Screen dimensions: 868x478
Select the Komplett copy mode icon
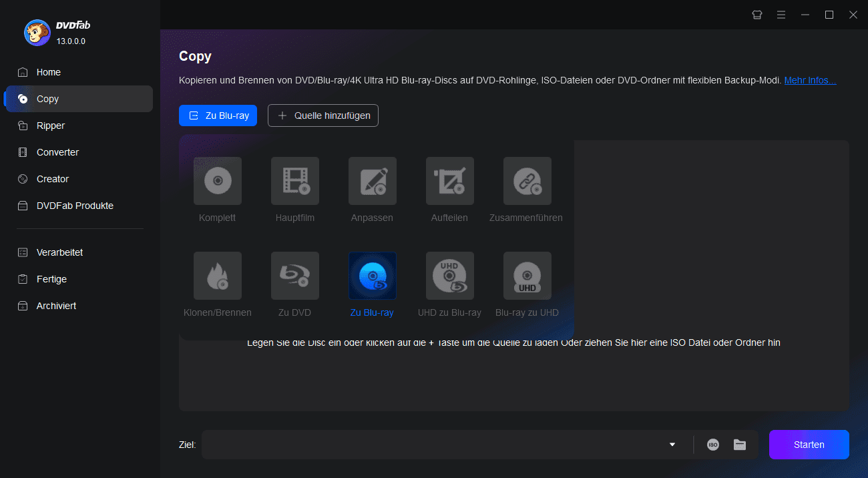(x=217, y=181)
